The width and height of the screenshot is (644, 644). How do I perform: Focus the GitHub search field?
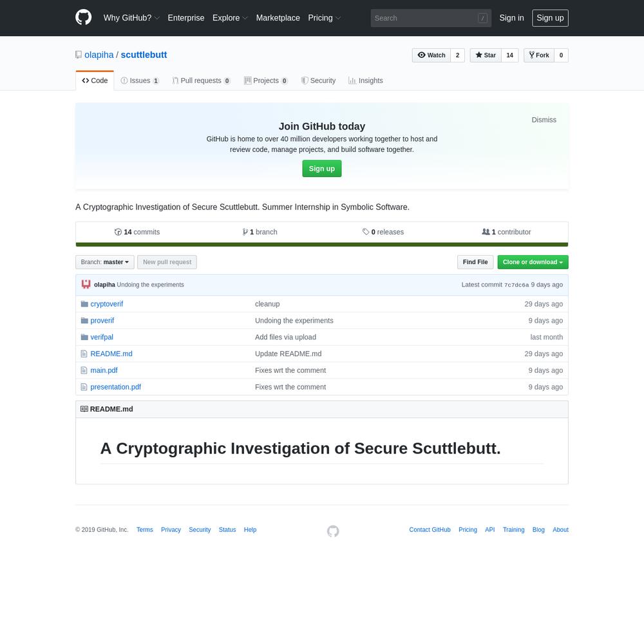[x=431, y=18]
